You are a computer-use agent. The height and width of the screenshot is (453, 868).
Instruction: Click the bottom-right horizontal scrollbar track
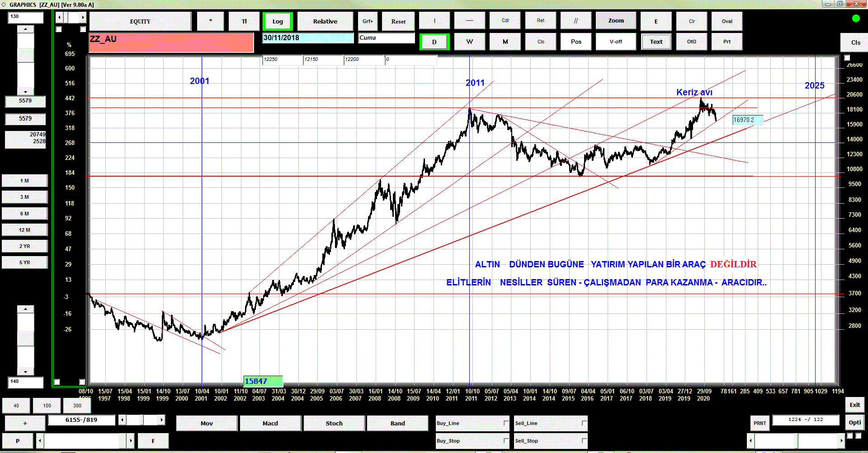(x=796, y=440)
